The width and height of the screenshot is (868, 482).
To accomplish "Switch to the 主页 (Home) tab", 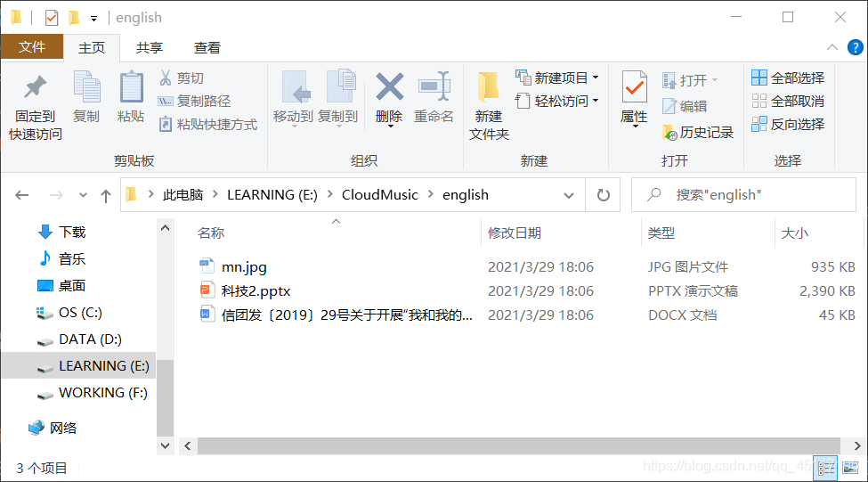I will pos(92,48).
